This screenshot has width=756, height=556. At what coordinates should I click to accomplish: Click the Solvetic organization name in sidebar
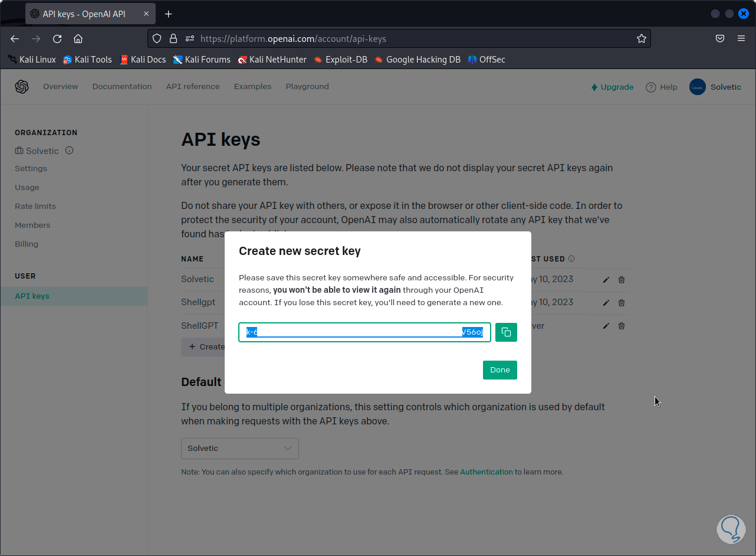click(x=42, y=151)
